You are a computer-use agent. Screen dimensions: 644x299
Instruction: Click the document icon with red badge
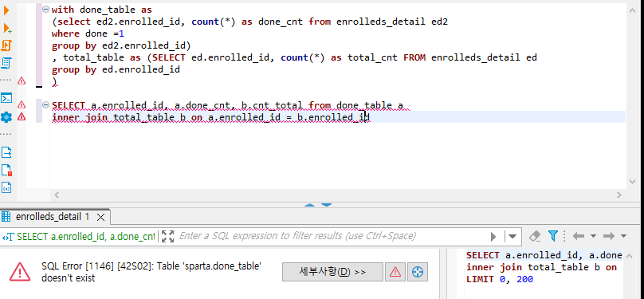(6, 170)
